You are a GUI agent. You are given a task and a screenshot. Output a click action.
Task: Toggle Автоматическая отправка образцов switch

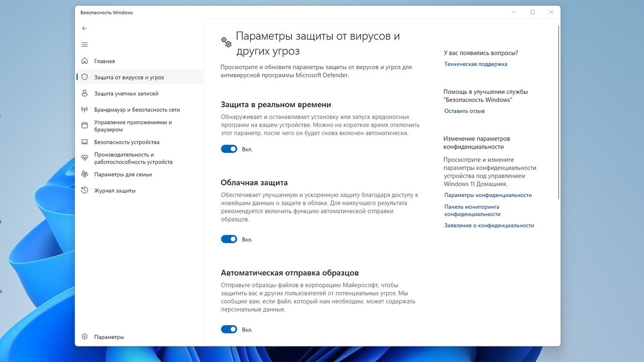229,329
